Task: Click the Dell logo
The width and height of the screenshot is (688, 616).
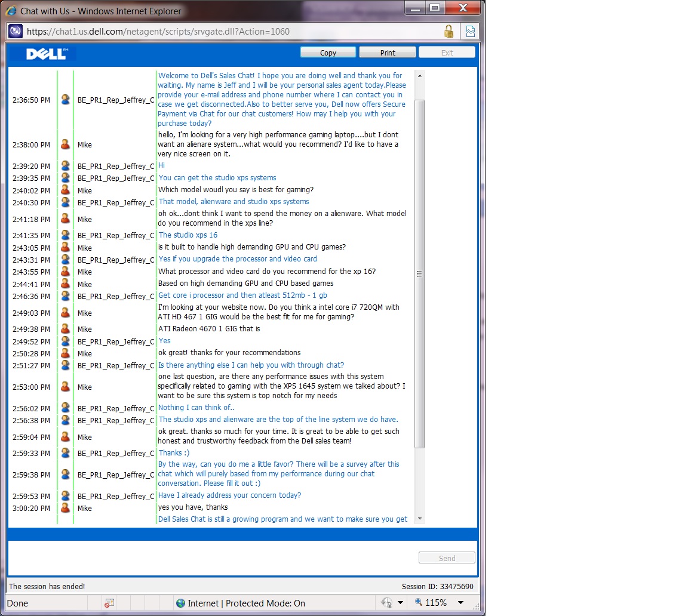Action: 47,54
